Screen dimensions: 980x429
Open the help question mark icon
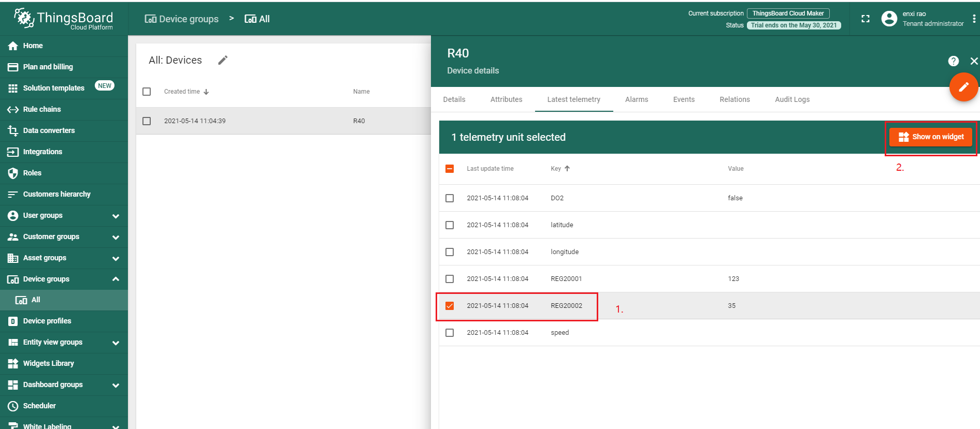(x=953, y=61)
